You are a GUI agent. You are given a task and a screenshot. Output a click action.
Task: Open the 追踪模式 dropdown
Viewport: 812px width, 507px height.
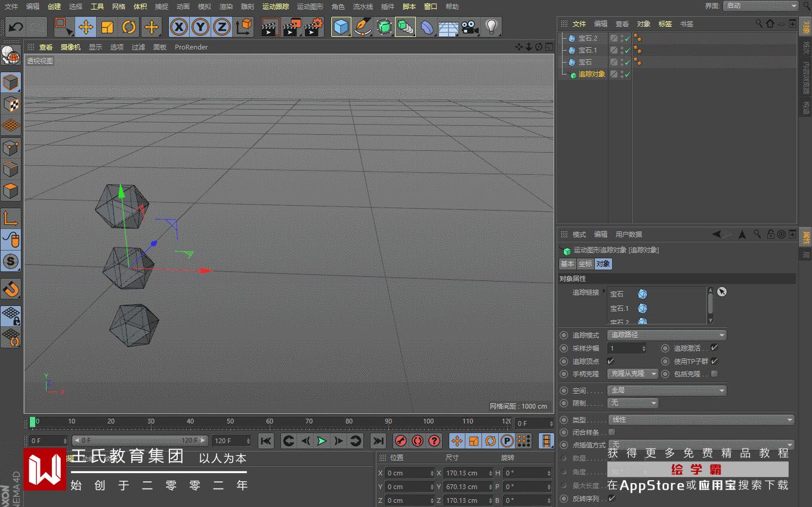666,335
